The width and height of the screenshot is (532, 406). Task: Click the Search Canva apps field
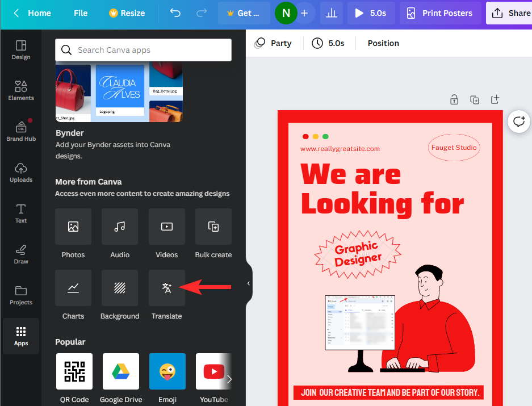143,50
